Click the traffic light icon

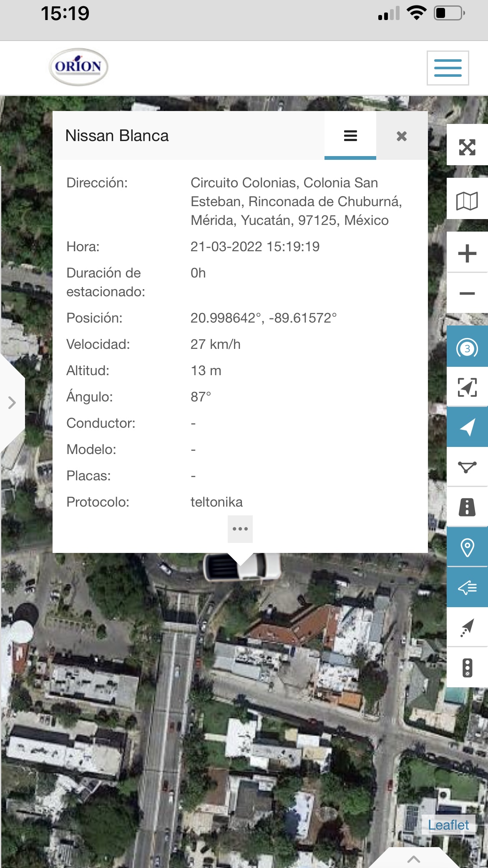(467, 668)
